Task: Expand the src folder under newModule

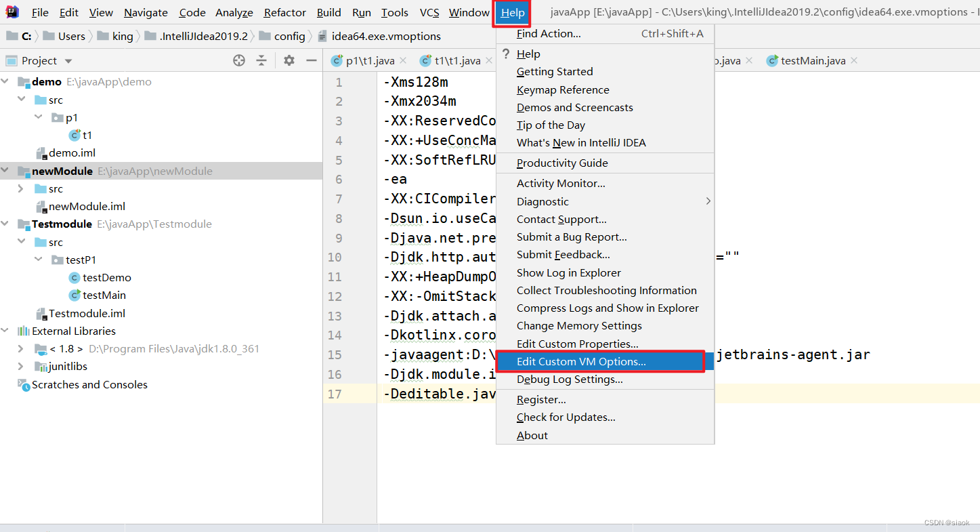Action: [x=22, y=188]
